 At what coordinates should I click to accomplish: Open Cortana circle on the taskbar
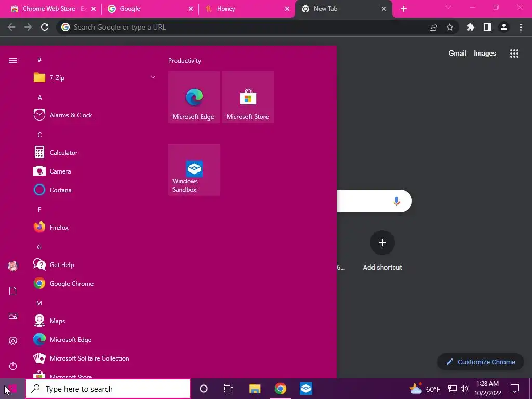[204, 389]
